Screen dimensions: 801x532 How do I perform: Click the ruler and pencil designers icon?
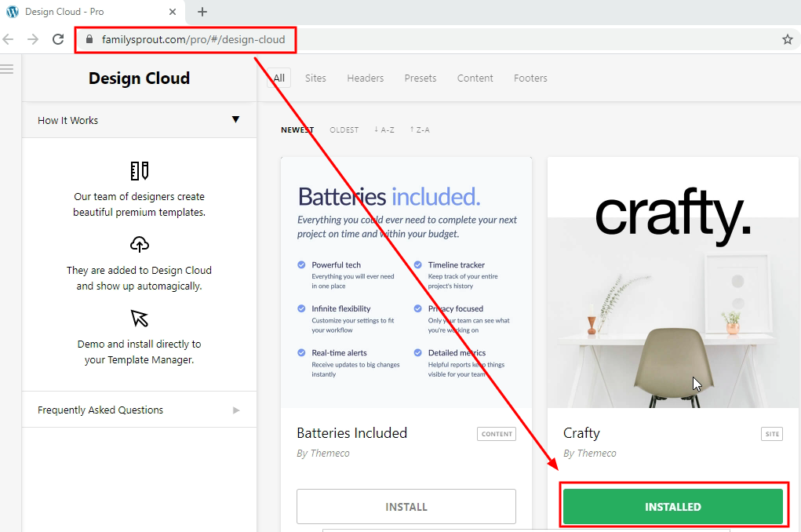(140, 171)
